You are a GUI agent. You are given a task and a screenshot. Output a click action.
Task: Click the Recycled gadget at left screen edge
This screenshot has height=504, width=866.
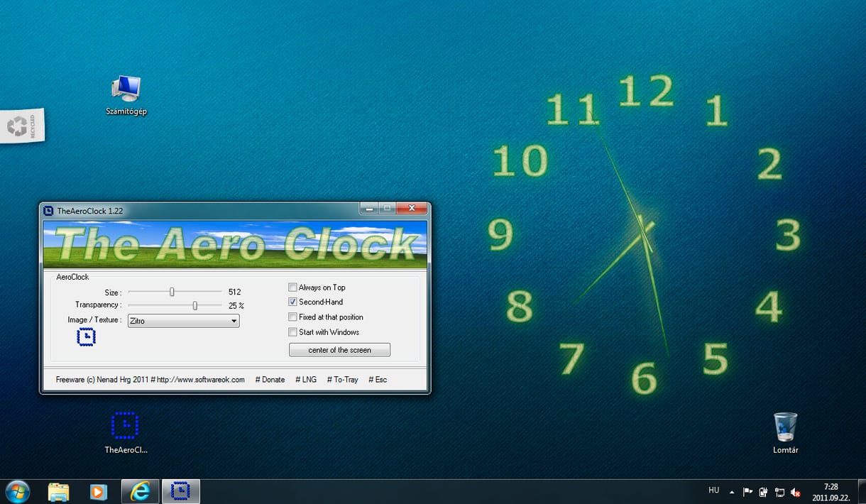click(22, 126)
